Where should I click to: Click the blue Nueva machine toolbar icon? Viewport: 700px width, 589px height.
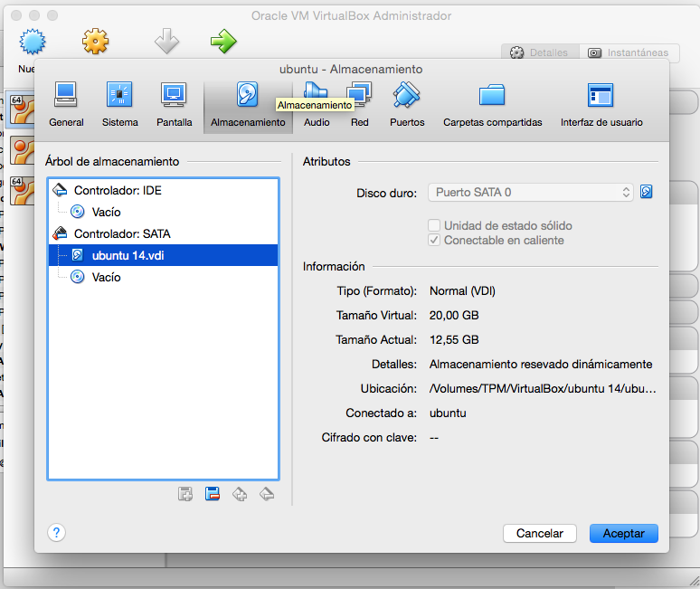[33, 42]
